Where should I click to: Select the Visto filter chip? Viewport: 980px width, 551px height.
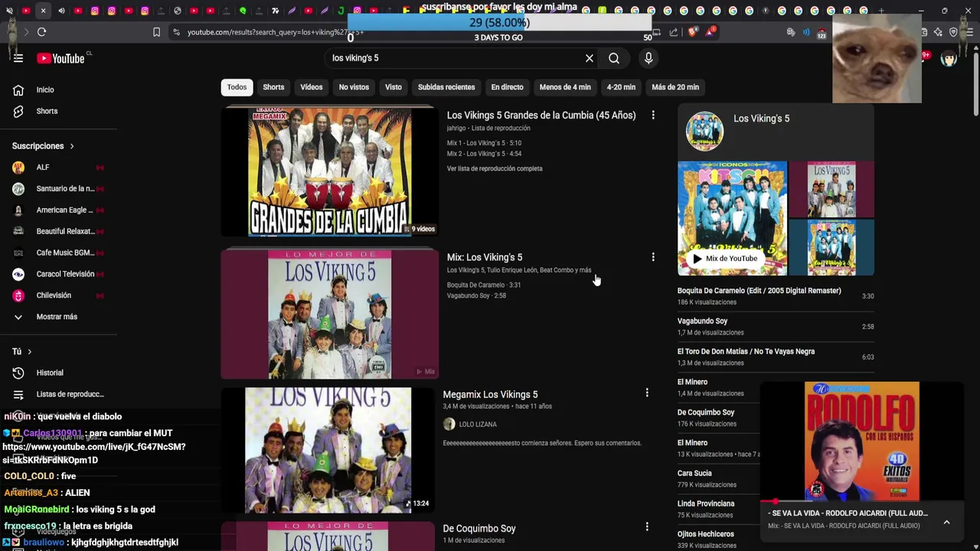(394, 87)
